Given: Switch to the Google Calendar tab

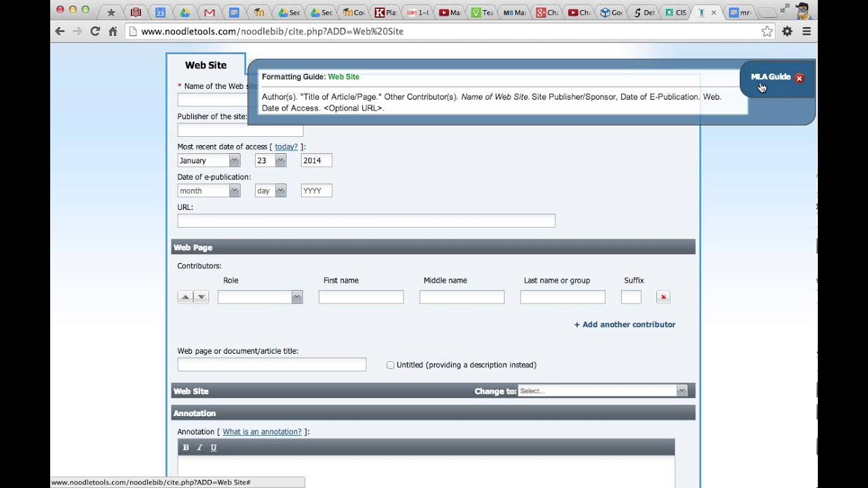Looking at the screenshot, I should point(160,12).
